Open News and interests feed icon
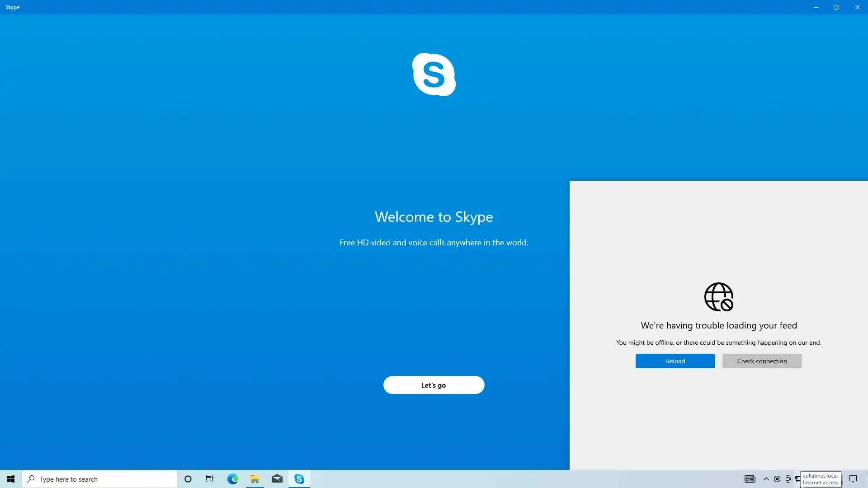 (x=750, y=479)
